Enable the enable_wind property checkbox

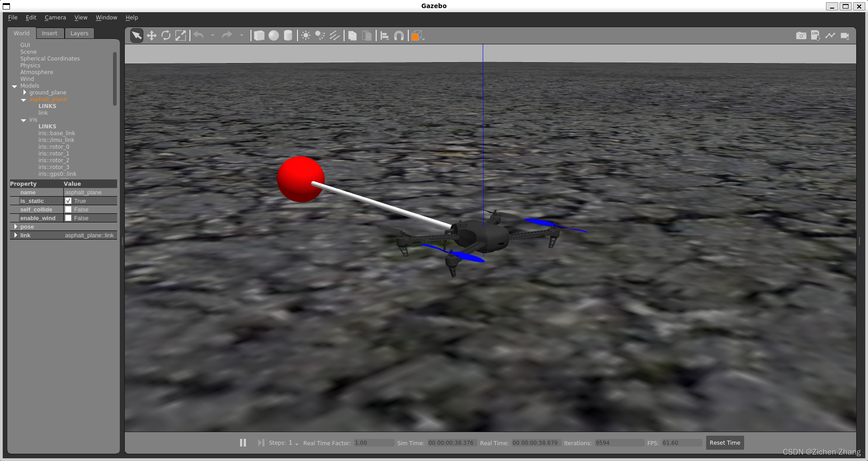pyautogui.click(x=68, y=218)
